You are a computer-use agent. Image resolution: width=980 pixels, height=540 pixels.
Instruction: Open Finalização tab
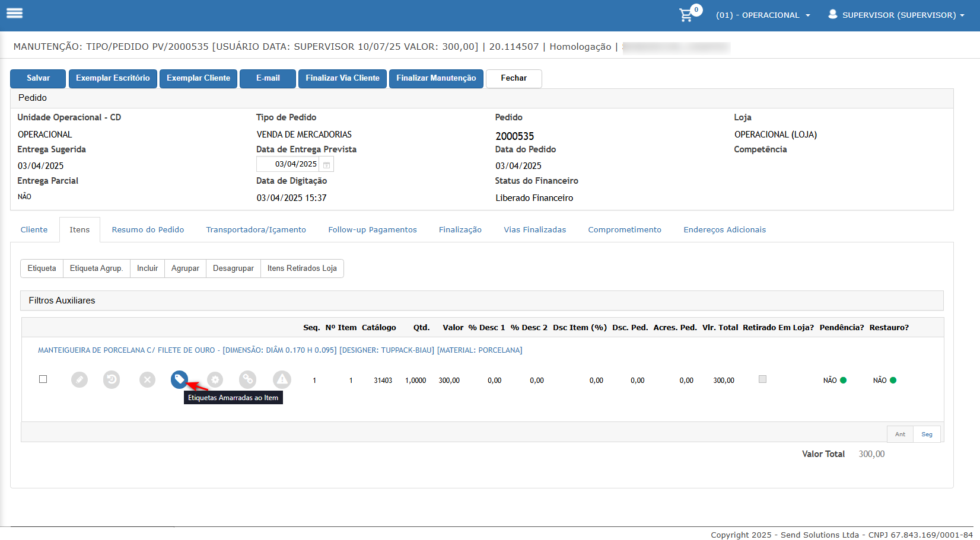(460, 230)
